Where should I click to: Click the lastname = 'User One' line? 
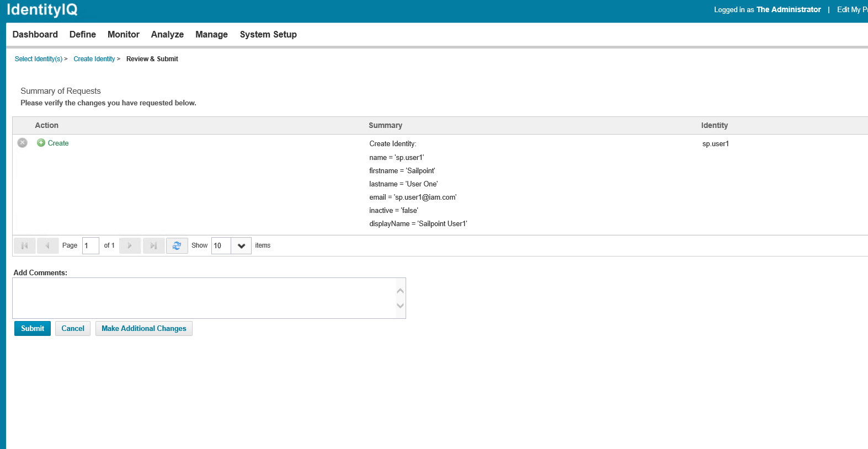(x=403, y=184)
